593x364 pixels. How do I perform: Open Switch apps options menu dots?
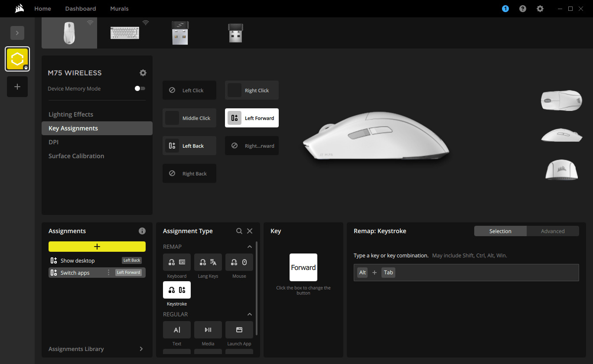point(108,273)
